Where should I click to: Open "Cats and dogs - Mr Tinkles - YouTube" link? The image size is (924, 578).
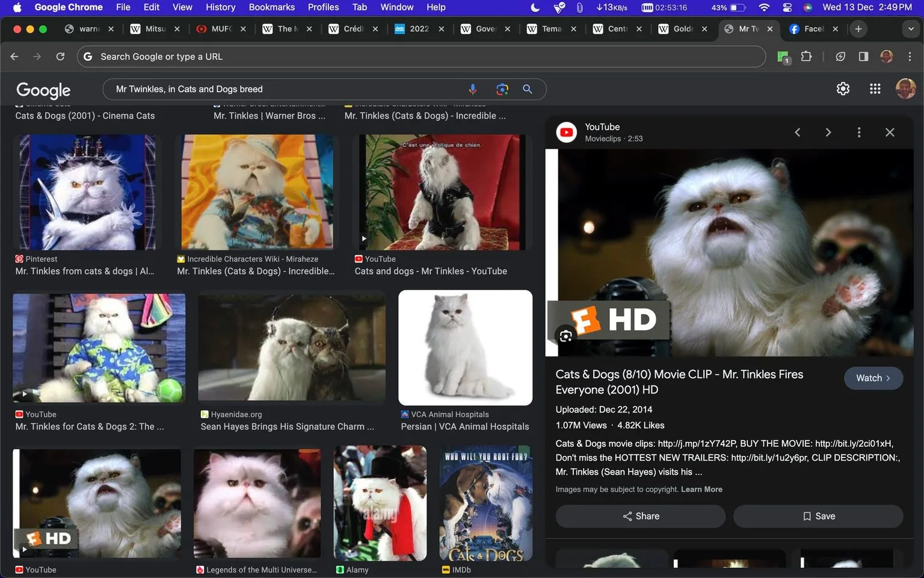tap(431, 271)
